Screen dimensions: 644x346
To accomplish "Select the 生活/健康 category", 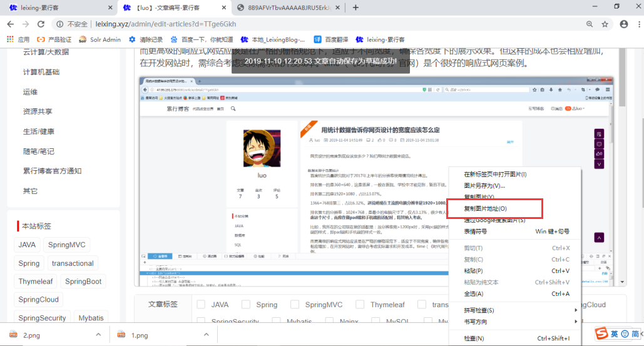I will point(39,131).
